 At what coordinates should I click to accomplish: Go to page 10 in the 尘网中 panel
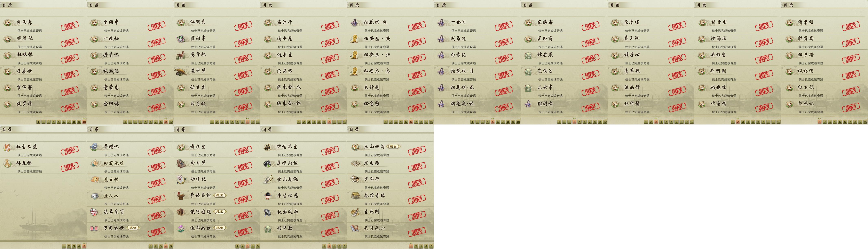click(171, 122)
